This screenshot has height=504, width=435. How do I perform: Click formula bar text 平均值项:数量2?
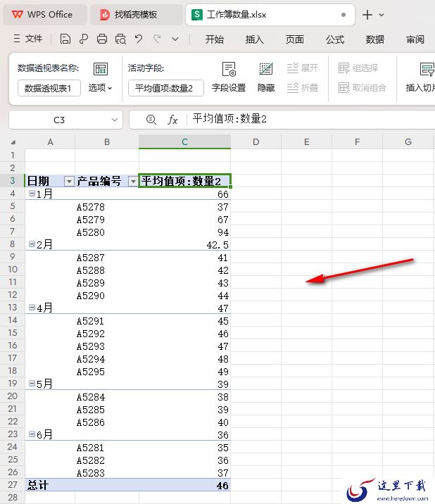click(229, 119)
